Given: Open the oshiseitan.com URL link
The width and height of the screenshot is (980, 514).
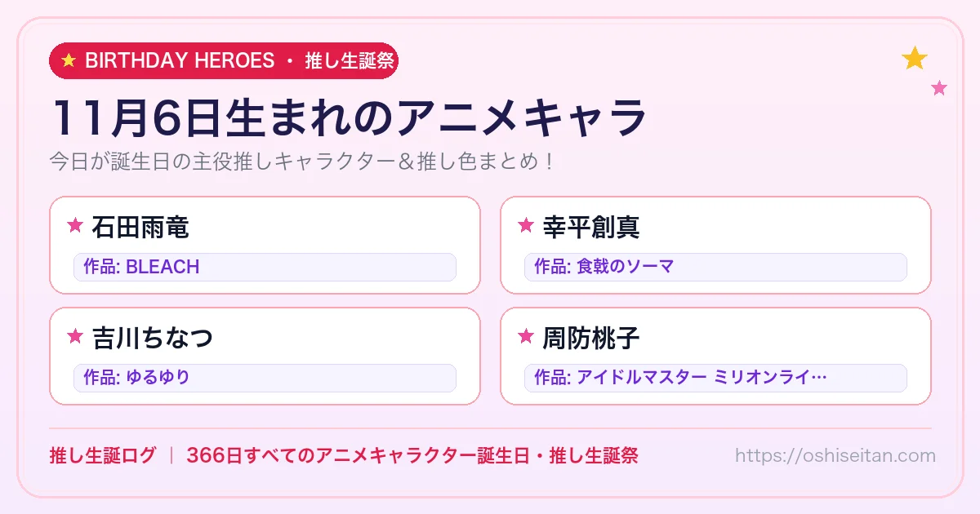Looking at the screenshot, I should [835, 455].
